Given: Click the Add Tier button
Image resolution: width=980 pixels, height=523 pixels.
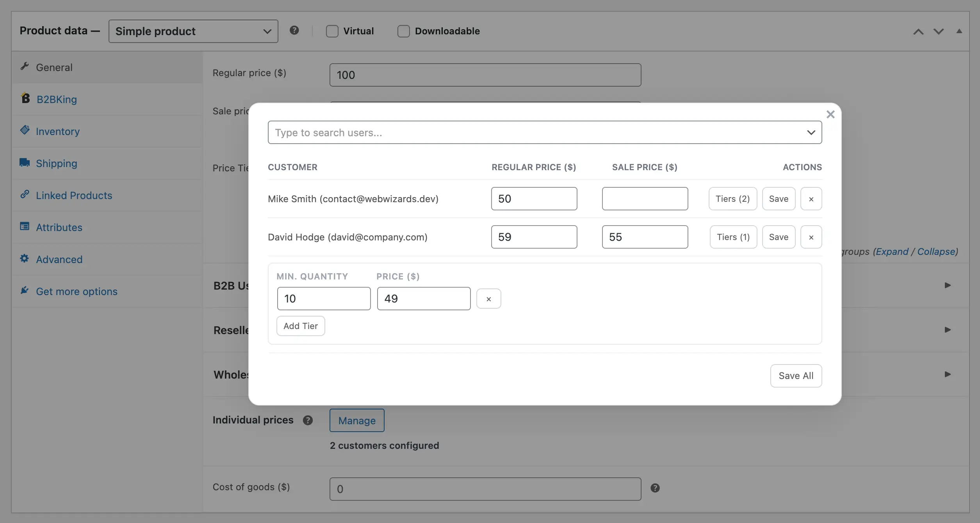Looking at the screenshot, I should click(301, 326).
